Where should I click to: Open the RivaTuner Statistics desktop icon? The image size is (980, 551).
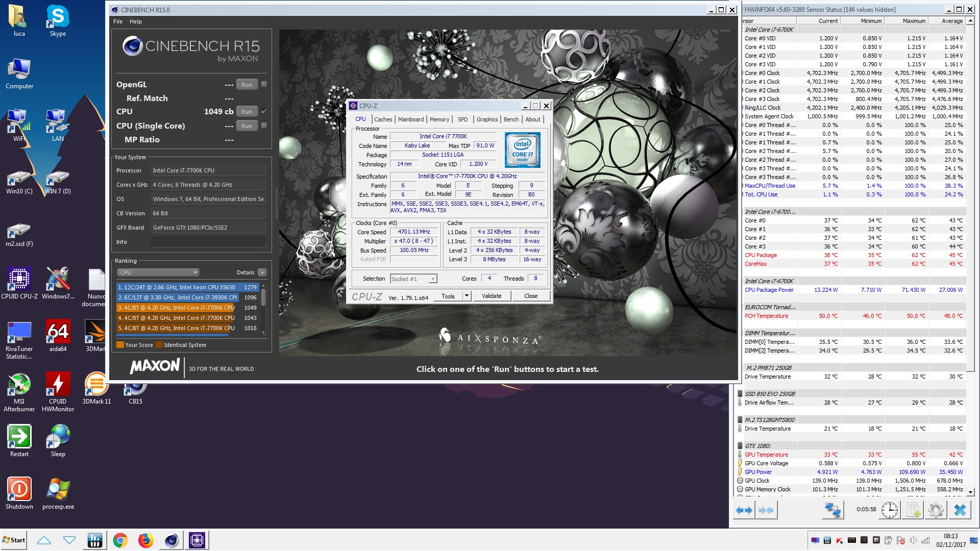(19, 339)
